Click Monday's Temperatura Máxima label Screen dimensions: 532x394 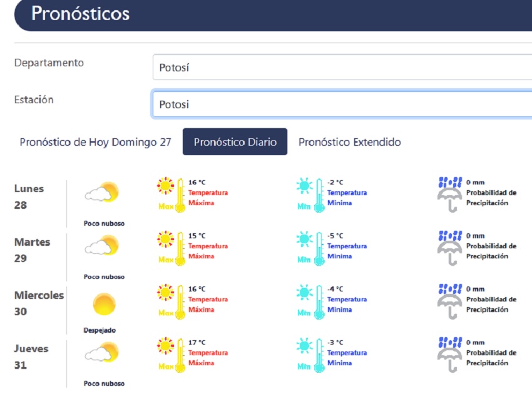[208, 198]
